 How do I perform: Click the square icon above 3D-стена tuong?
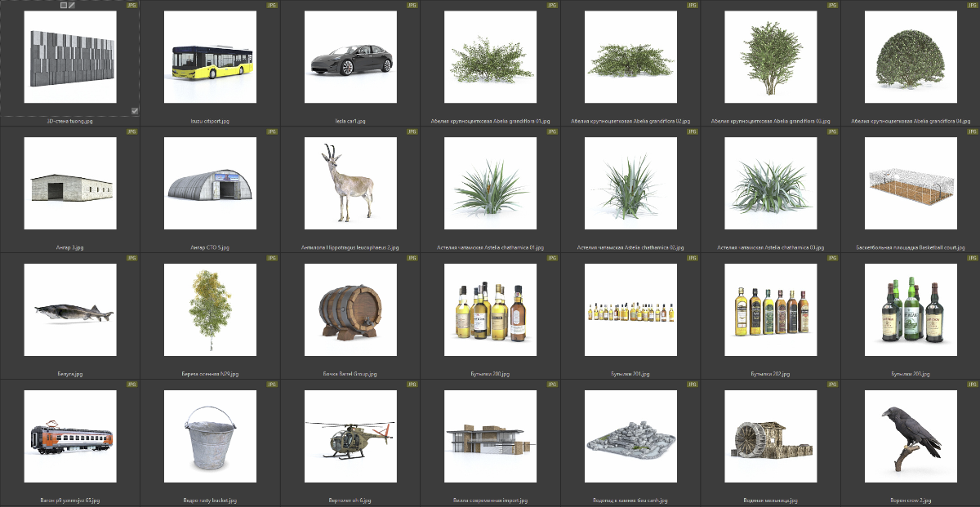tap(64, 5)
